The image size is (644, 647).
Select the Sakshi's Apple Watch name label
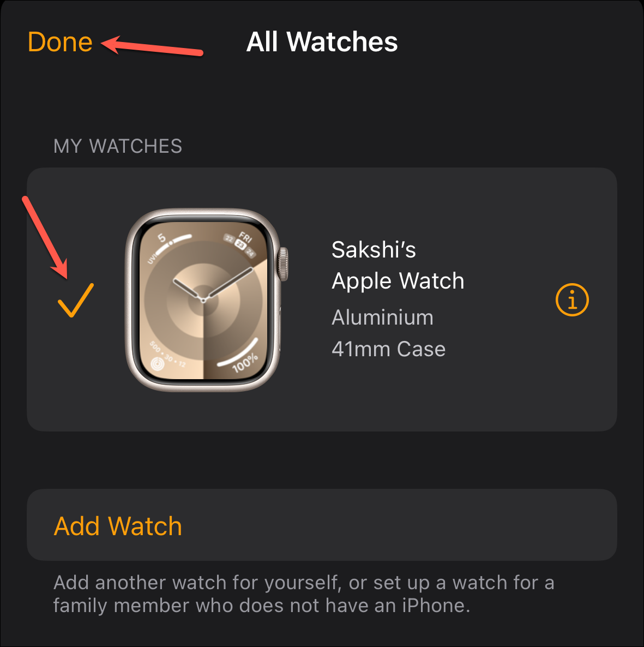(x=398, y=265)
